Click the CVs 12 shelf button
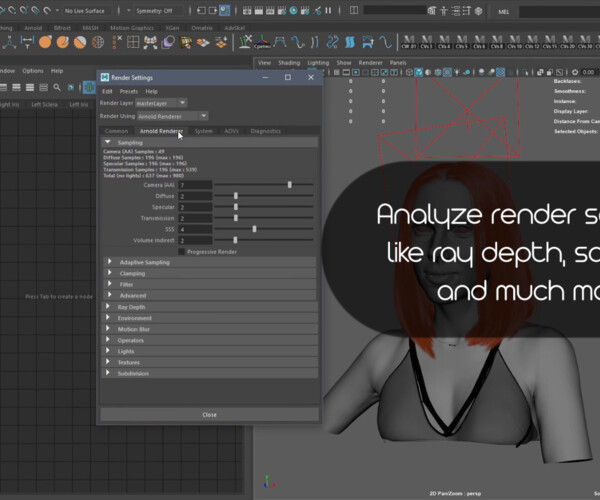Screen dimensions: 600x500 point(532,42)
